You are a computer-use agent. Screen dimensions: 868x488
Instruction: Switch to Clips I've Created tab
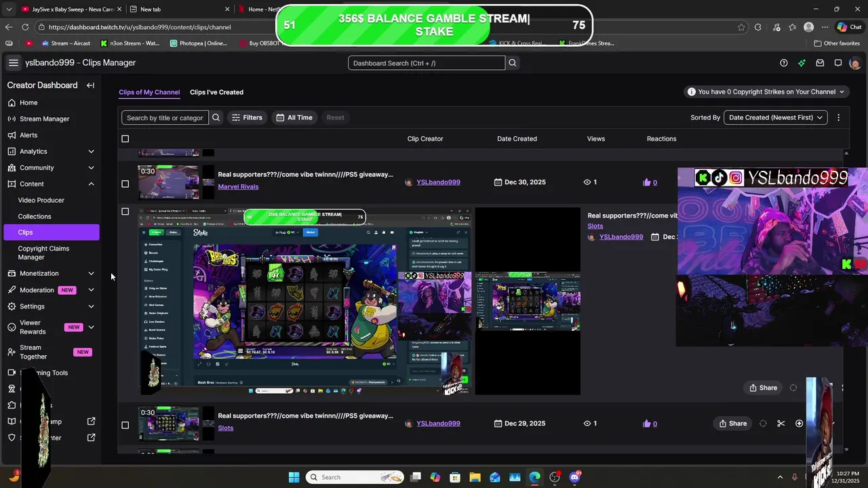point(216,92)
